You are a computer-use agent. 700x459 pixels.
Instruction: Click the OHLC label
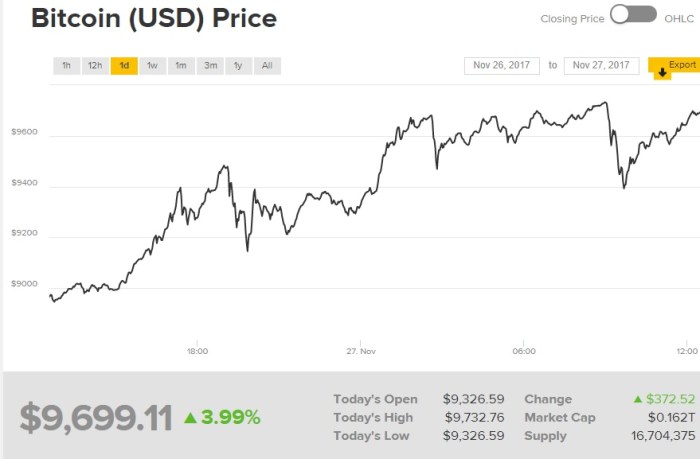(680, 18)
